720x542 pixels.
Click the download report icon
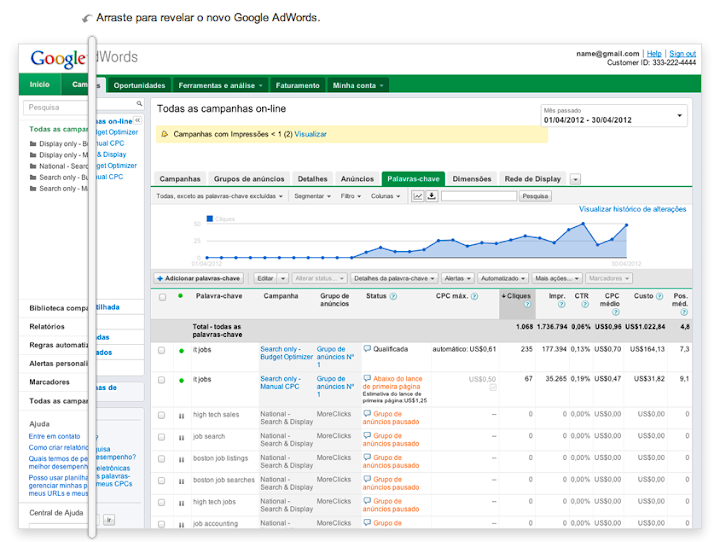(432, 196)
